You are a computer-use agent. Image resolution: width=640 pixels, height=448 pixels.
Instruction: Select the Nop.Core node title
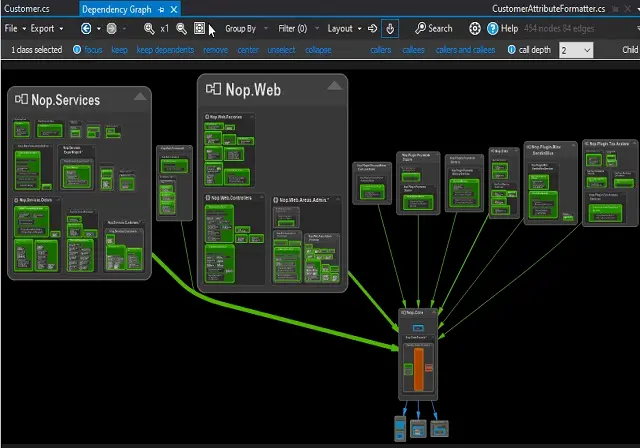[415, 313]
